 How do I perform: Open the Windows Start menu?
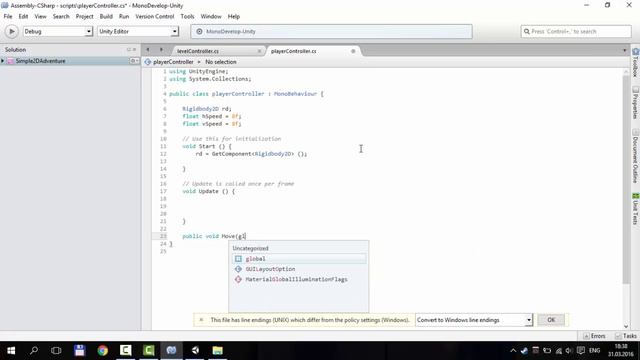[11, 351]
